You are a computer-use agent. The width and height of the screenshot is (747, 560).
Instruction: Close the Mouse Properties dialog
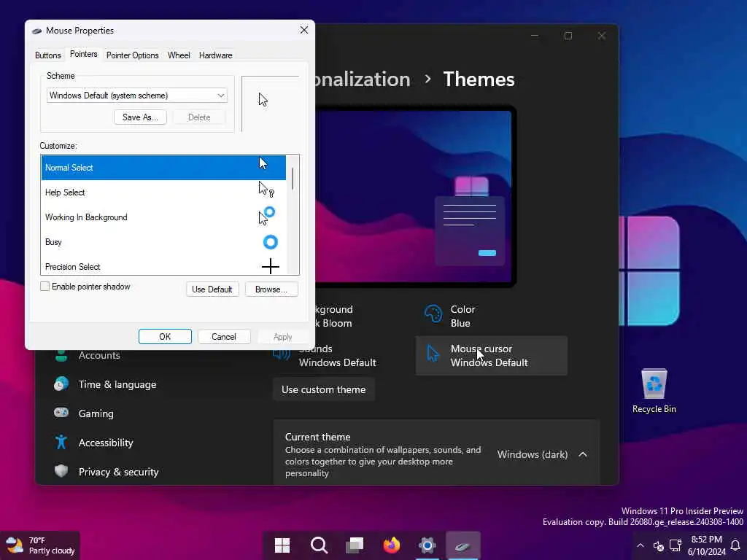point(304,30)
